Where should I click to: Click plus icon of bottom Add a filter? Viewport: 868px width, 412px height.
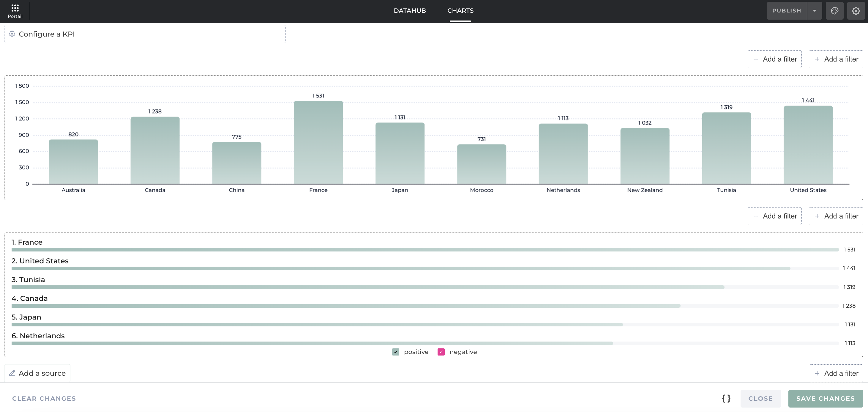817,373
